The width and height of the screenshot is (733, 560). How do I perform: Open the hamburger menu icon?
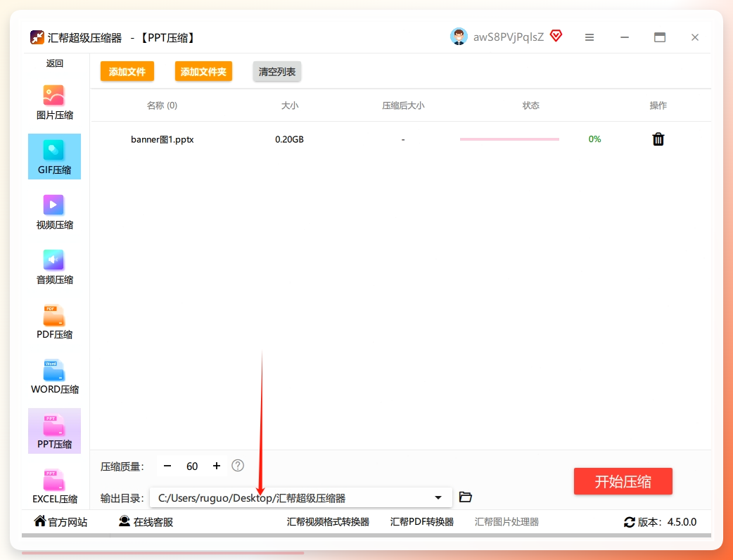pos(589,37)
